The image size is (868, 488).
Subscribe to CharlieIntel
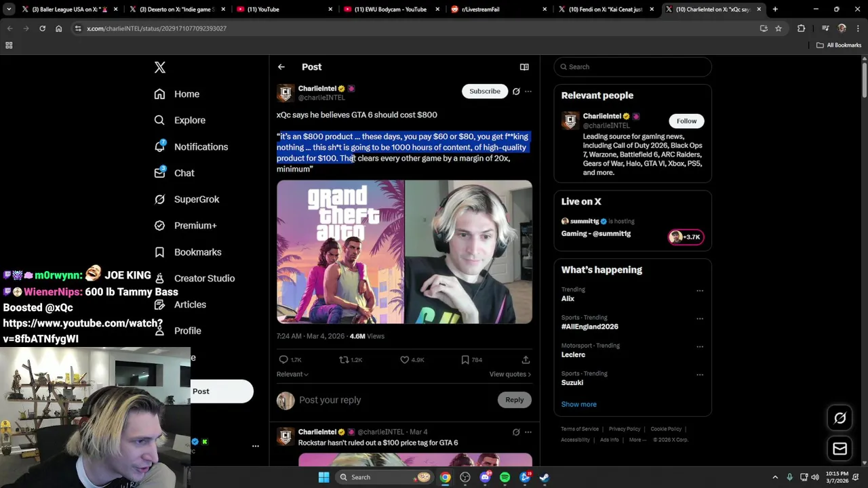(485, 91)
